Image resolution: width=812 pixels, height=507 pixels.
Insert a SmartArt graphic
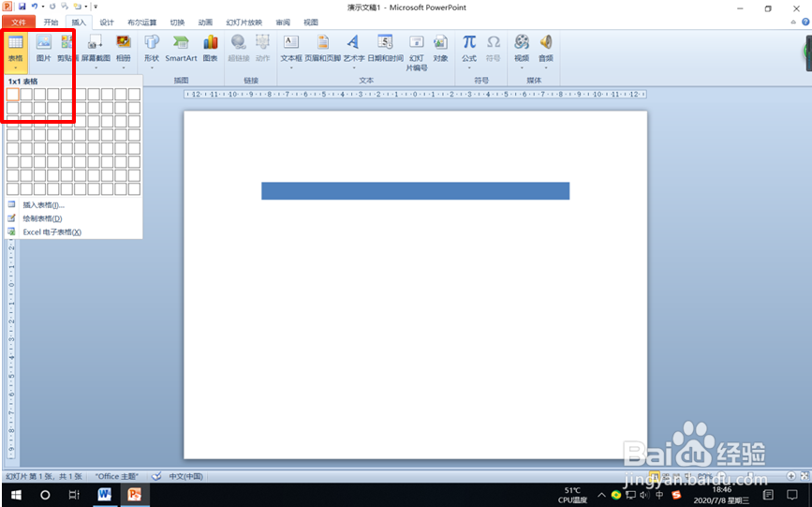pyautogui.click(x=181, y=48)
